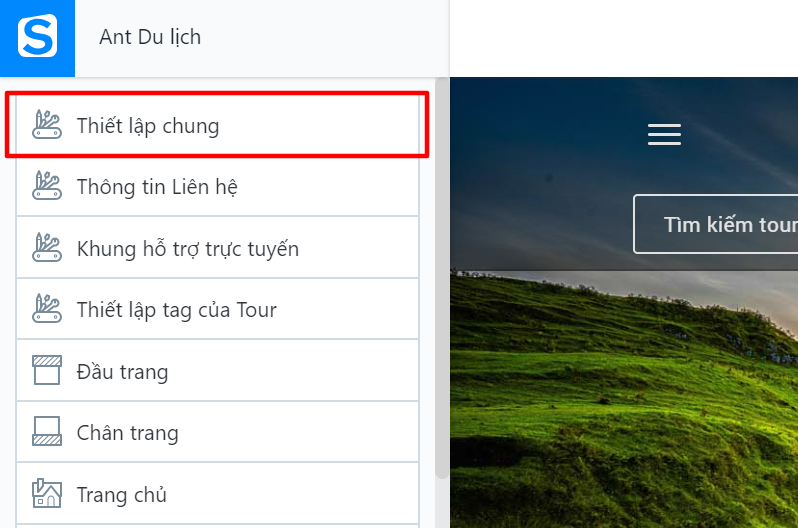Screen dimensions: 798x528
Task: Choose the Trang chủ section
Action: (121, 495)
